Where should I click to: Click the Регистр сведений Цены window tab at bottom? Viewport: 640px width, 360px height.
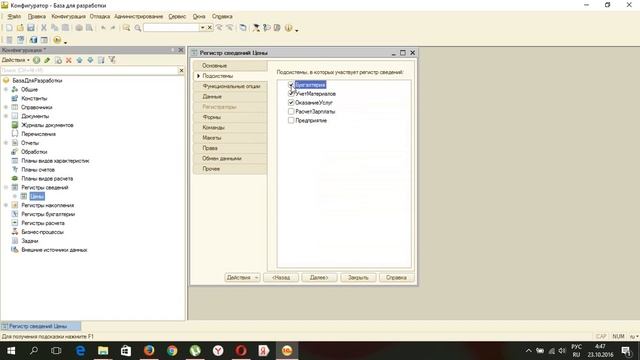coord(40,326)
